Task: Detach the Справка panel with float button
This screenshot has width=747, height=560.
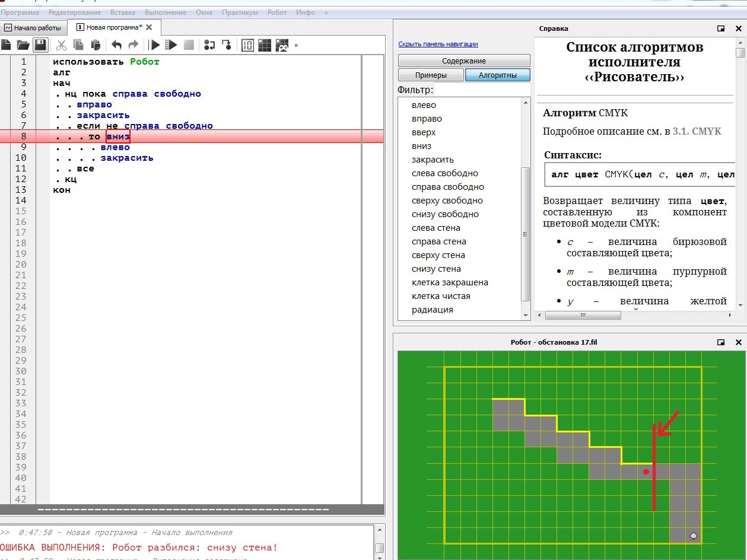Action: pyautogui.click(x=721, y=28)
